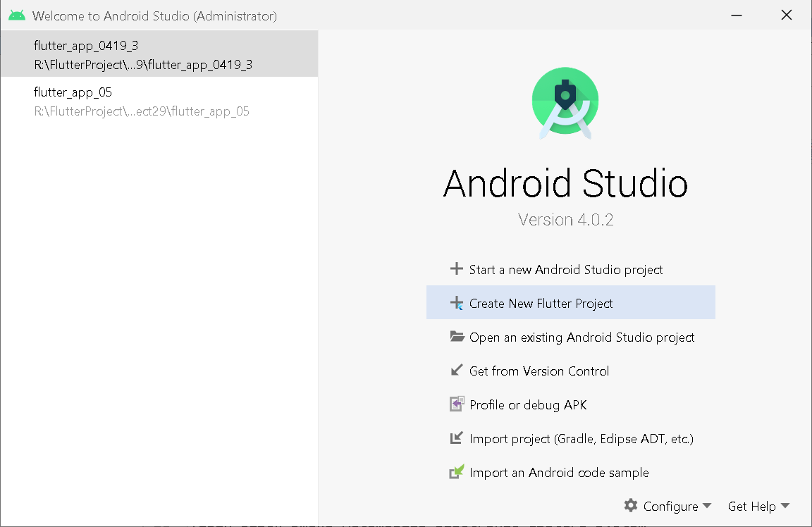Viewport: 812px width, 527px height.
Task: Open the Get Help dropdown menu
Action: [x=758, y=506]
